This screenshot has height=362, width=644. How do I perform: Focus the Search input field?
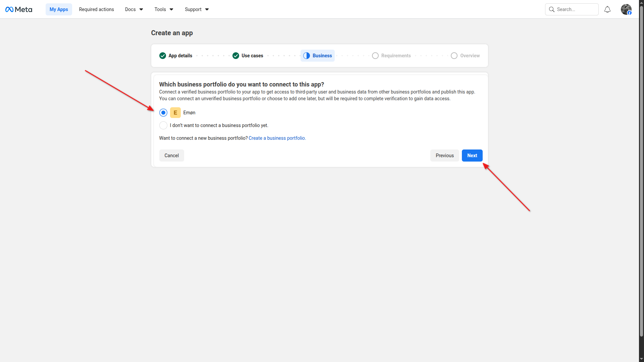tap(576, 9)
